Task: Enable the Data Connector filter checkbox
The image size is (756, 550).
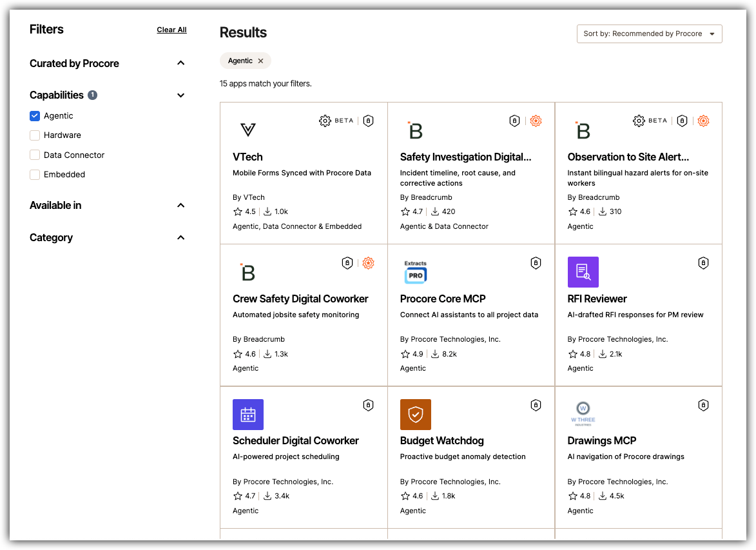Action: point(35,155)
